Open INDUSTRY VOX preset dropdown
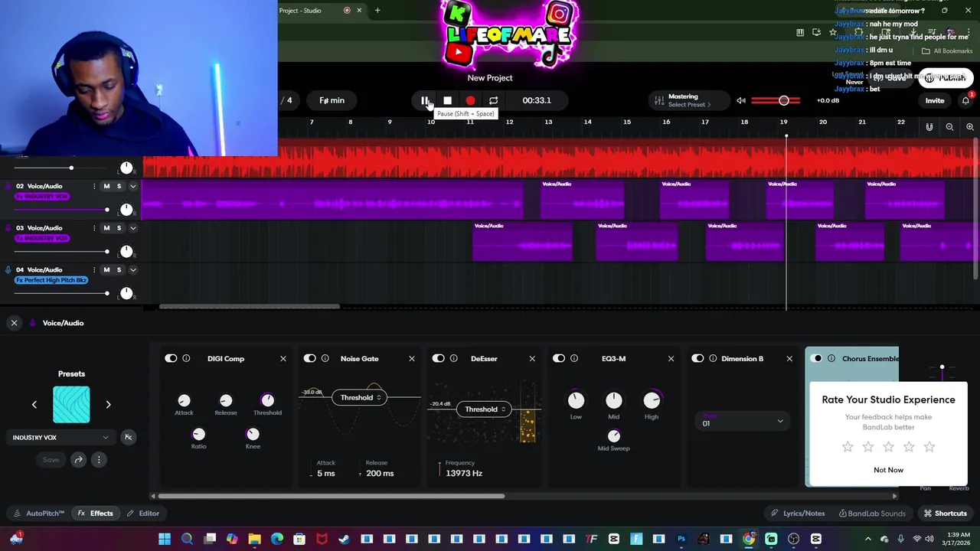The width and height of the screenshot is (980, 551). click(60, 438)
